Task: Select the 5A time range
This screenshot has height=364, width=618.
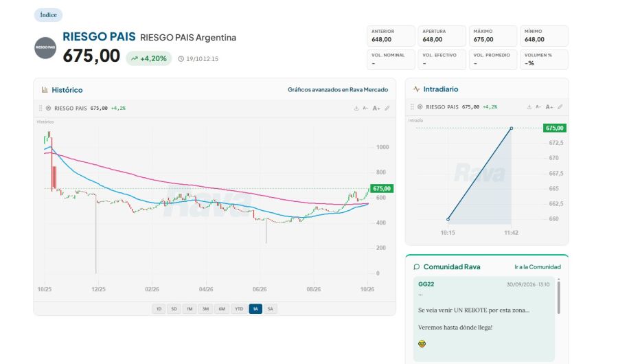Action: (x=271, y=309)
